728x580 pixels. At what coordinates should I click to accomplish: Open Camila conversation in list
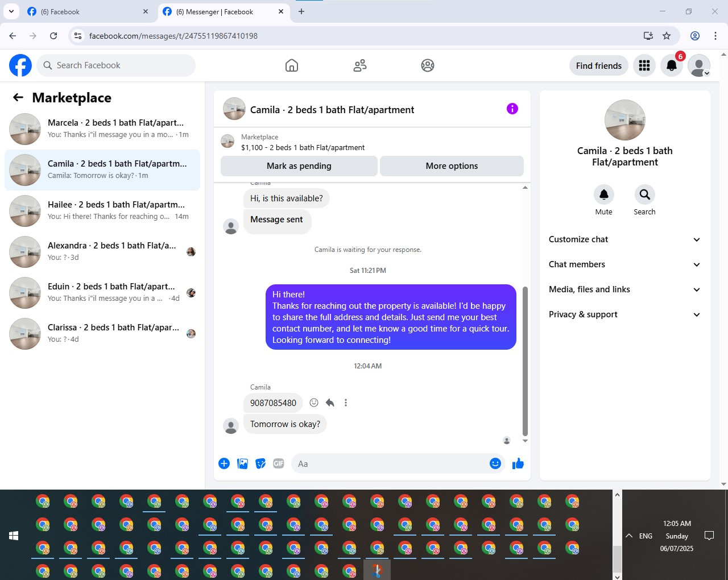[102, 170]
